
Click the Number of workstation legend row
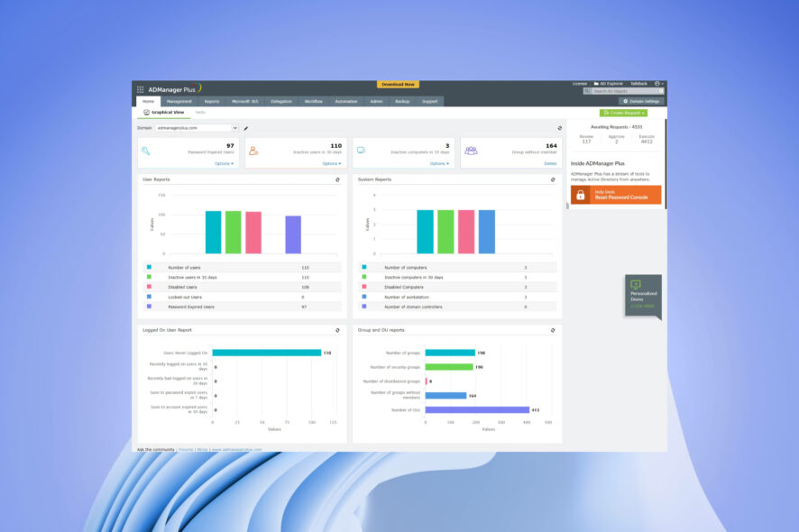(457, 297)
